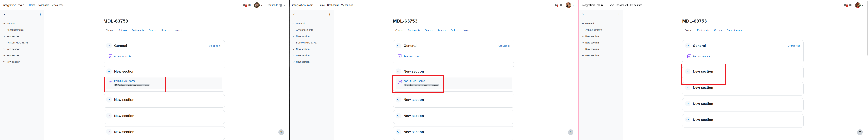Open the Badges tab in middle pane
This screenshot has height=140, width=868.
(x=455, y=30)
